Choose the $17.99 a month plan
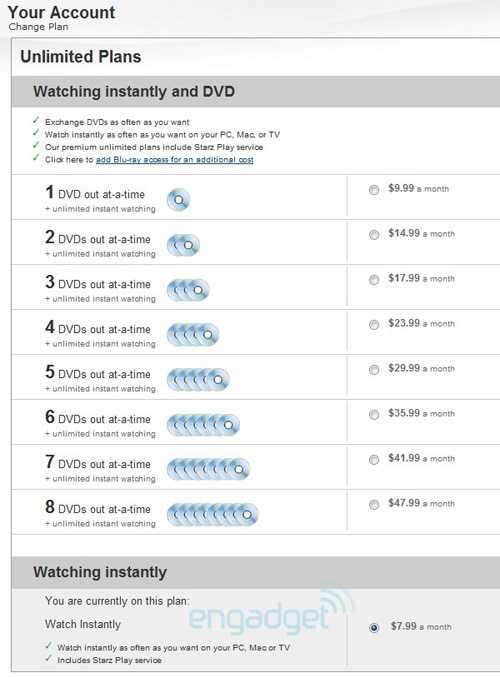This screenshot has width=500, height=678. (374, 280)
